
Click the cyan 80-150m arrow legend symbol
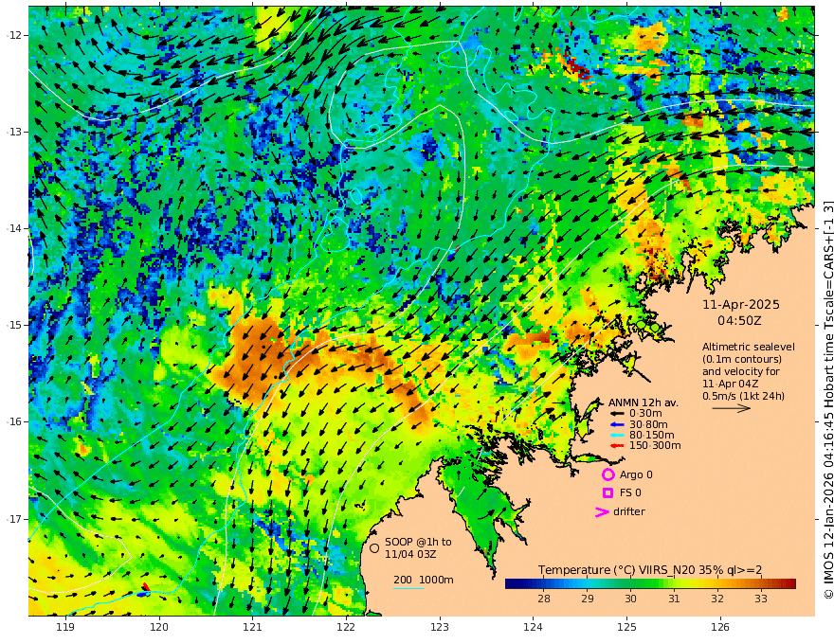[x=616, y=436]
